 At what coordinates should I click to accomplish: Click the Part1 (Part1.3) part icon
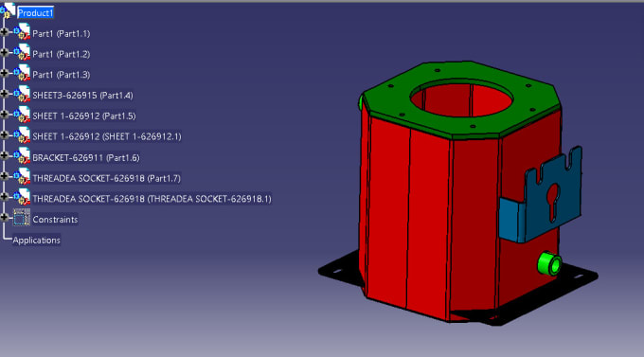(x=22, y=73)
